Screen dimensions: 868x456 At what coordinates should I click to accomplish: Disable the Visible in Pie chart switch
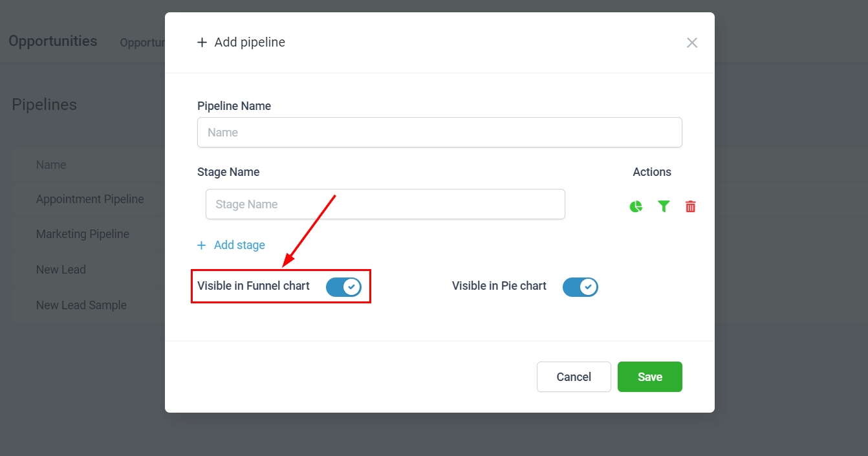point(580,287)
